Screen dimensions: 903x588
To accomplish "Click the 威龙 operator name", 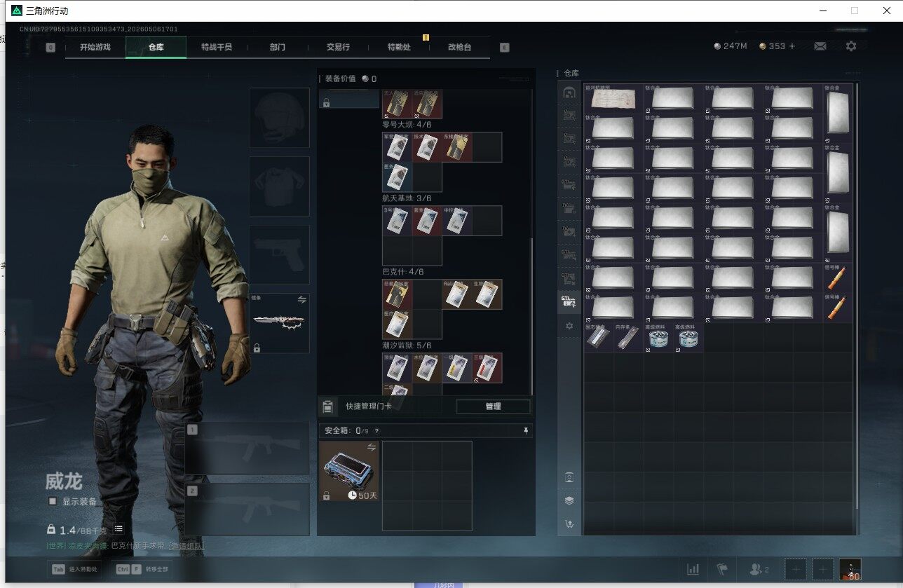I will pyautogui.click(x=64, y=481).
